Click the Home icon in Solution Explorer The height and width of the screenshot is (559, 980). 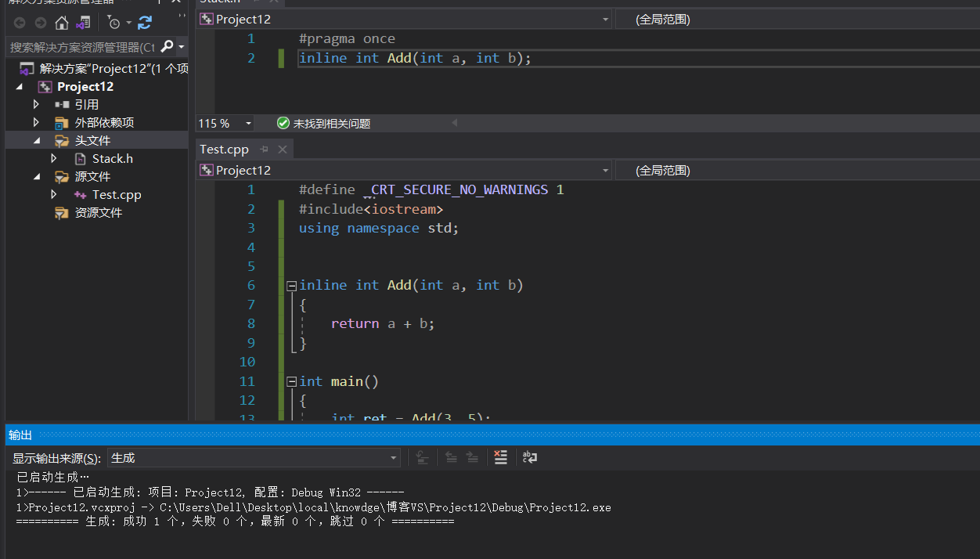point(62,23)
